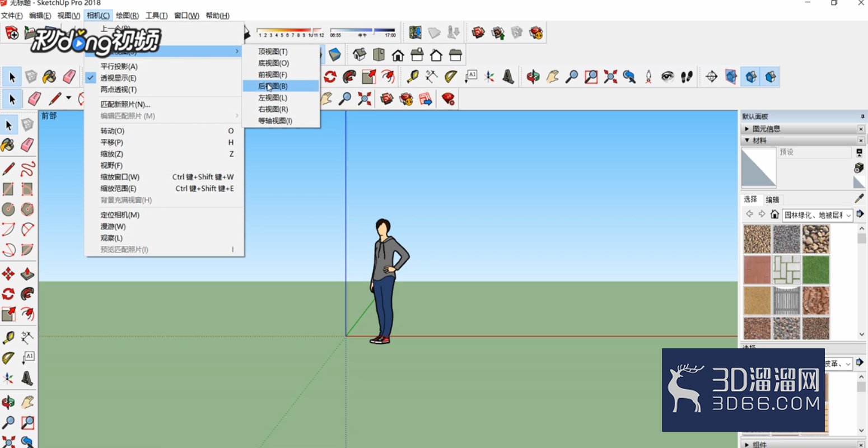Toggle Display Section Cuts

(751, 77)
